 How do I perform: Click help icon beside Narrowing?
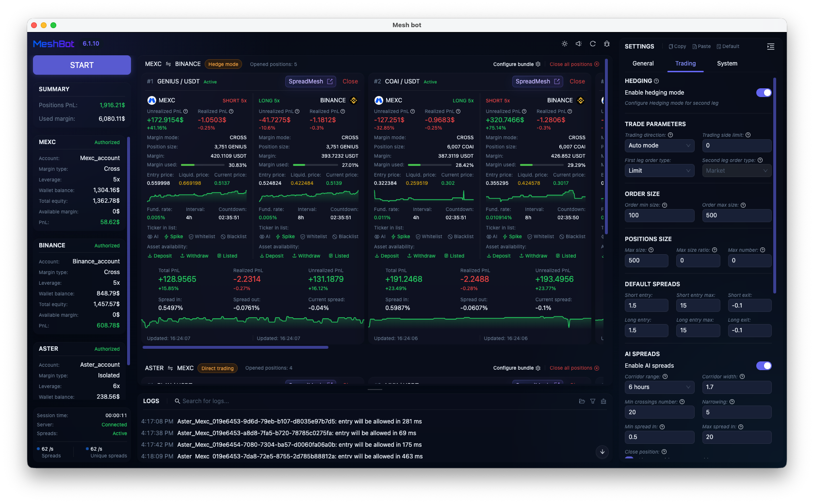pyautogui.click(x=732, y=402)
